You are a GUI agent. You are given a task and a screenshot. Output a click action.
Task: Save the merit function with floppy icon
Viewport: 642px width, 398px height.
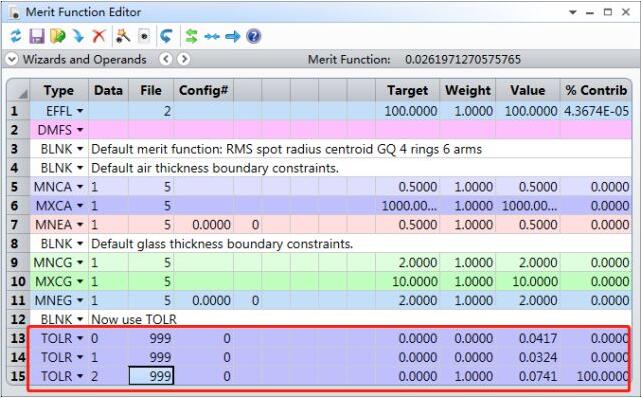coord(37,36)
